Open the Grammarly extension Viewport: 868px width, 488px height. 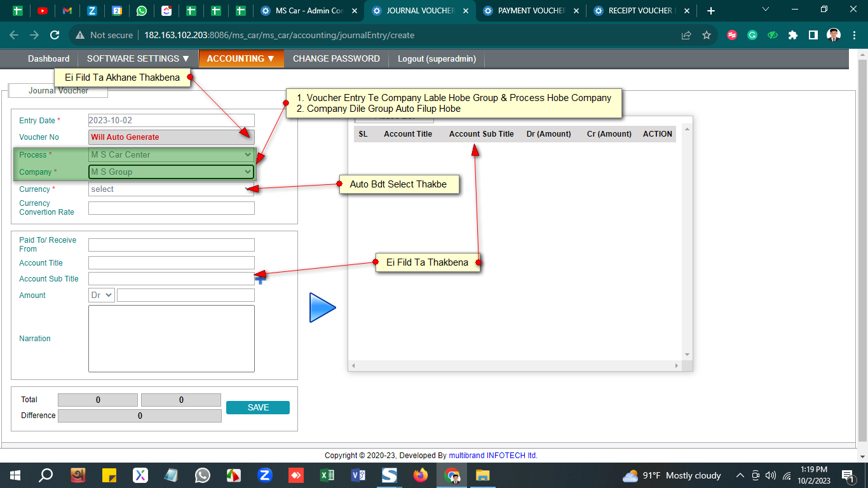pyautogui.click(x=752, y=36)
